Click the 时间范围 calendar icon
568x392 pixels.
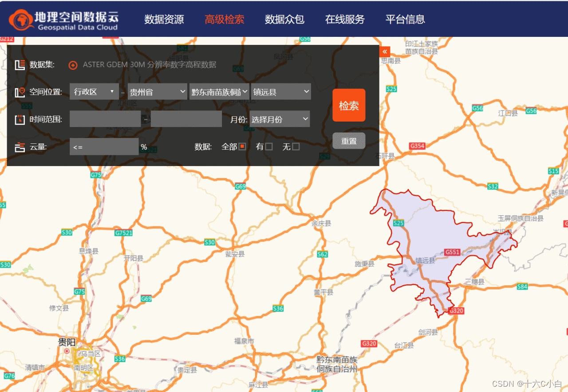click(x=20, y=119)
